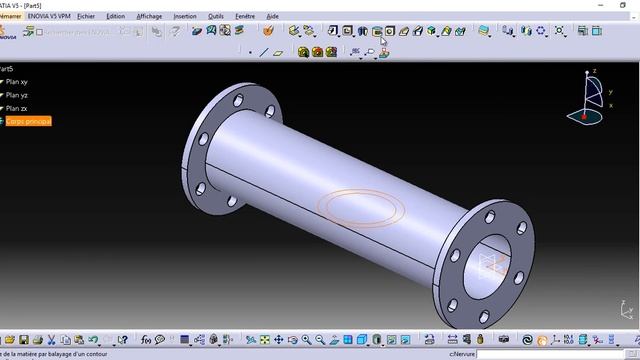Click the Open file icon

tap(10, 340)
